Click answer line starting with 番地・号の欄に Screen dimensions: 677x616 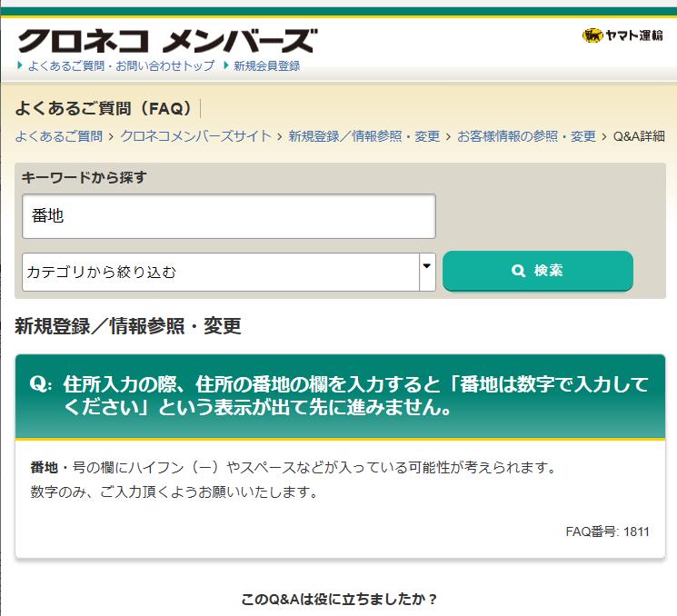tap(294, 467)
